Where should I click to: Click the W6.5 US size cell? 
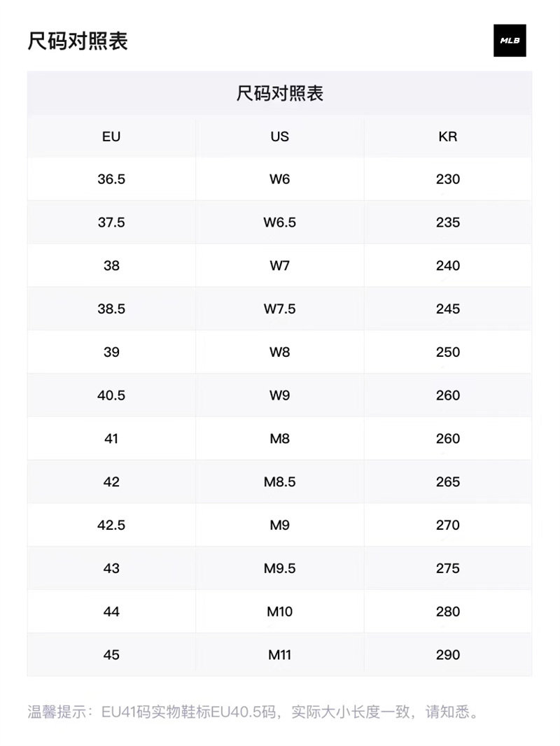pyautogui.click(x=279, y=223)
